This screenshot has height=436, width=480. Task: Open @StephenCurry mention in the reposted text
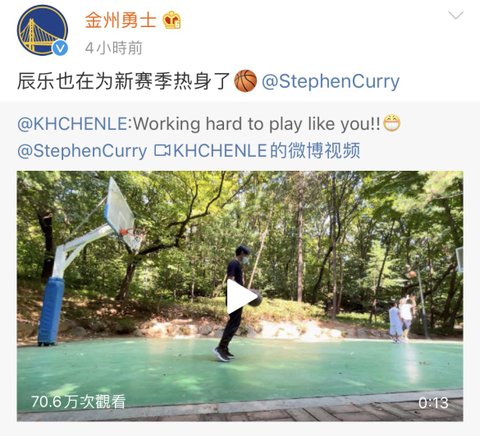point(82,151)
